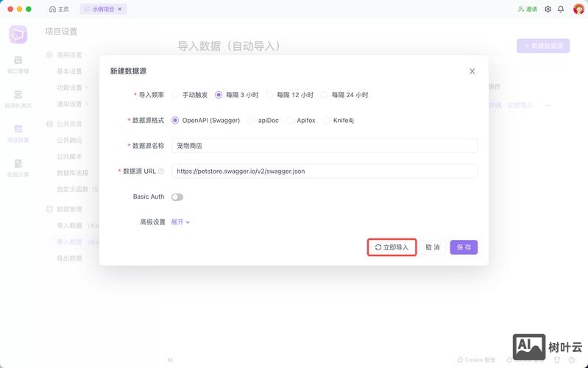The height and width of the screenshot is (368, 588).
Task: Expand the 通知设置 item
Action: tap(72, 104)
